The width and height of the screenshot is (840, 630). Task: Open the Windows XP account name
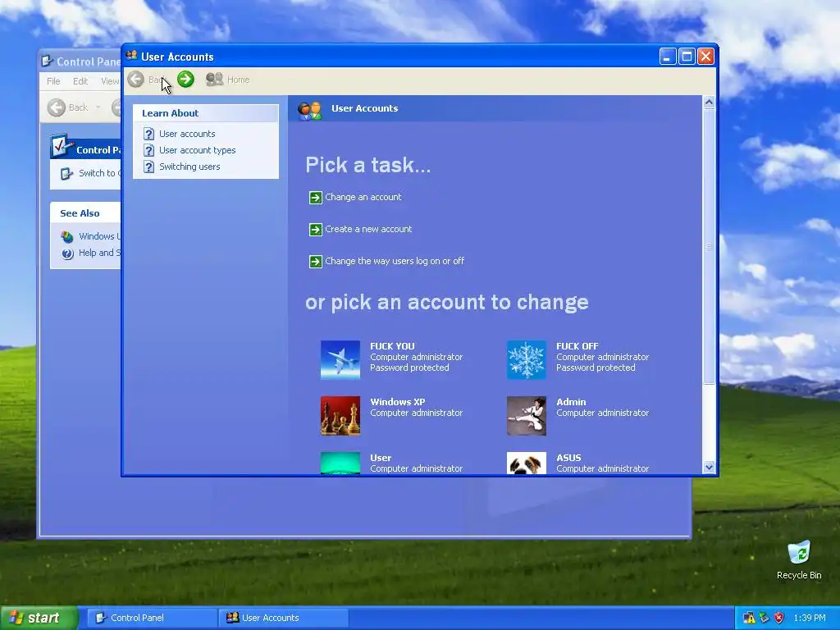coord(398,402)
